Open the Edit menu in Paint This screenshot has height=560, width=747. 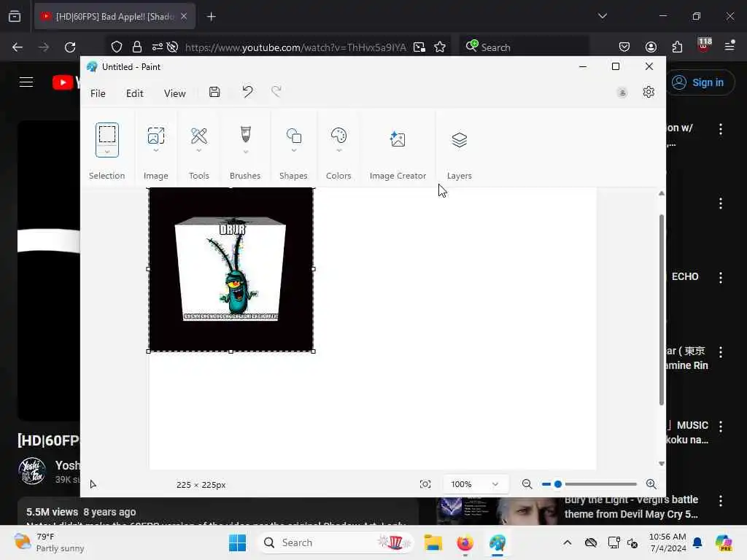(135, 93)
